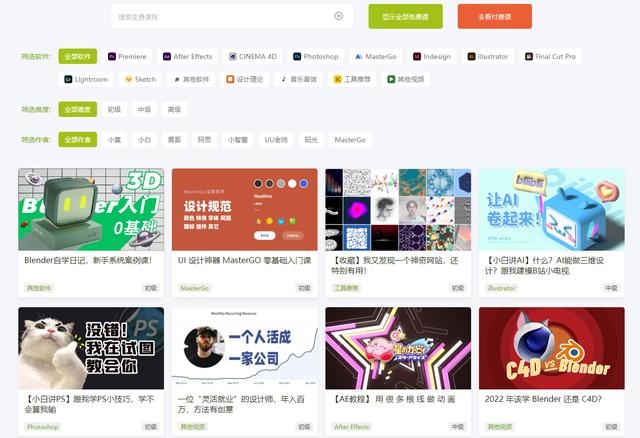
Task: Filter courses by Lightroom
Action: [86, 79]
